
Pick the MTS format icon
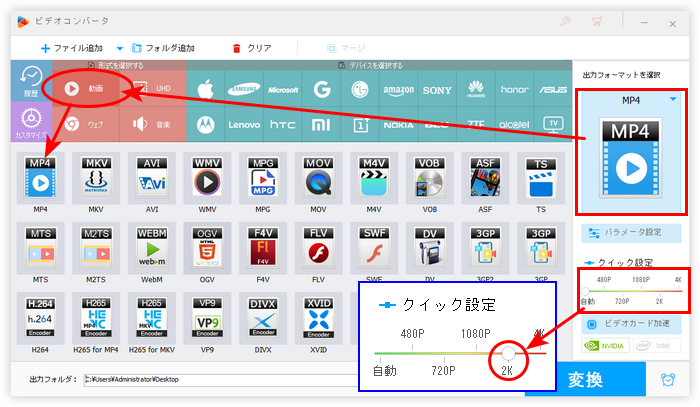coord(40,248)
